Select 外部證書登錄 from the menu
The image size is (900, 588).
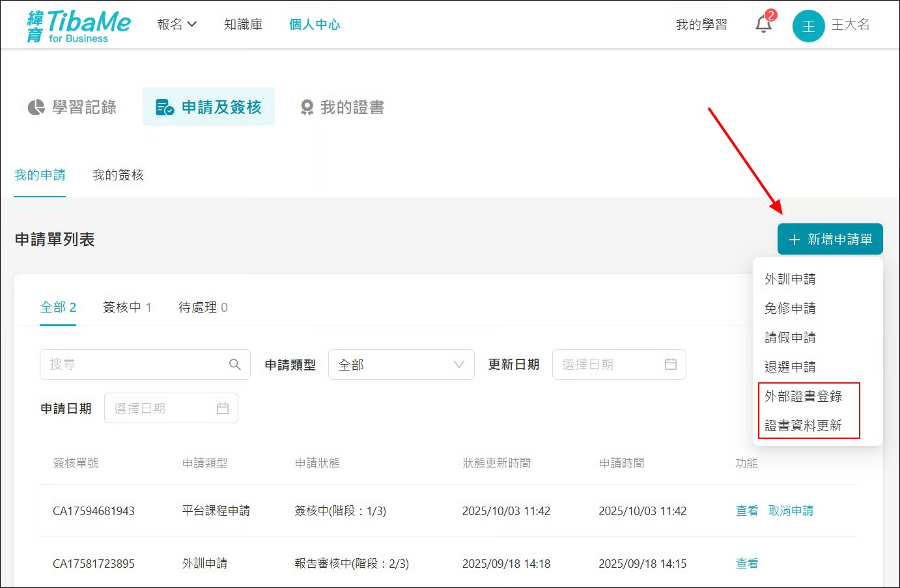[x=803, y=396]
